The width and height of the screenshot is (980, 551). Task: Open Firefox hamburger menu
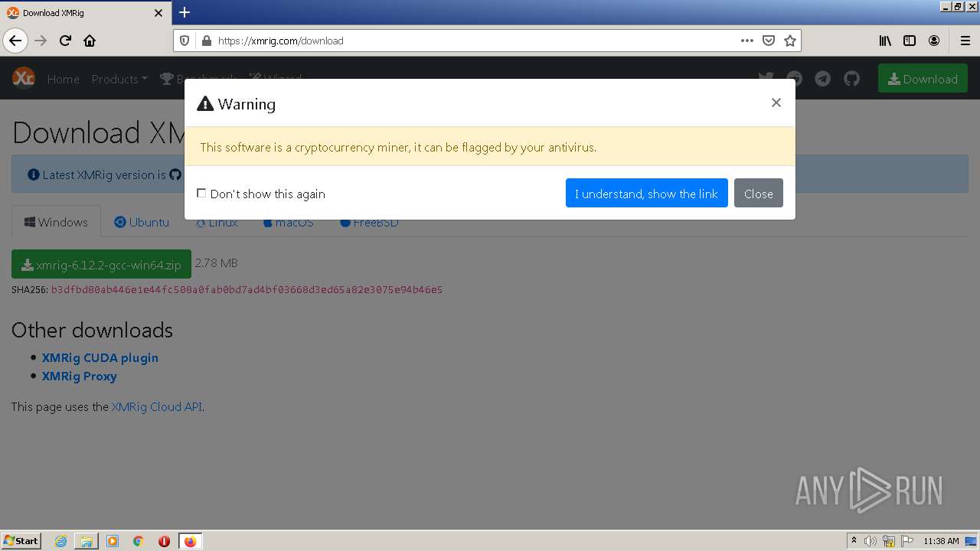(x=965, y=41)
